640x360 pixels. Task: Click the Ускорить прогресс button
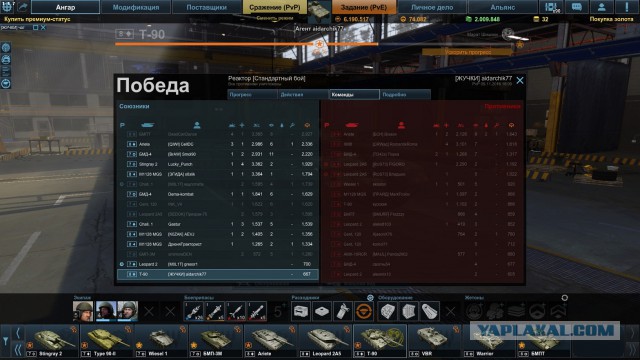[467, 52]
